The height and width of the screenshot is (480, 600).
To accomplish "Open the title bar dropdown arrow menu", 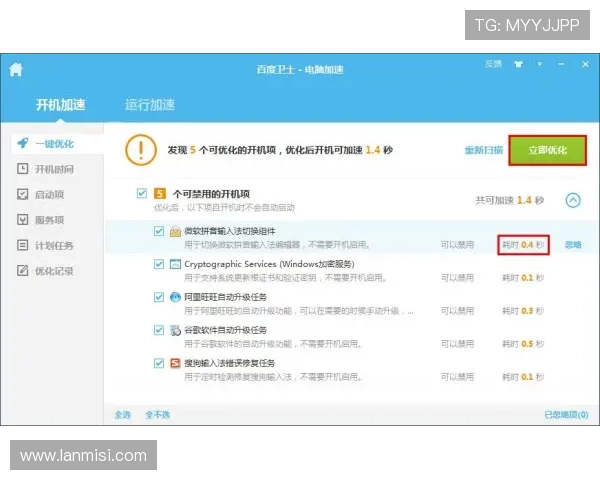I will [x=540, y=64].
